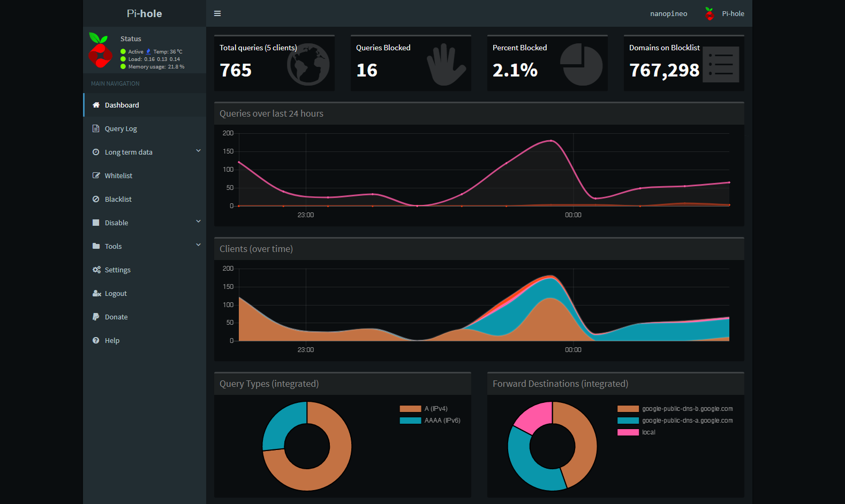Click the Pi-hole raspberry logo in sidebar
This screenshot has height=504, width=845.
point(100,50)
